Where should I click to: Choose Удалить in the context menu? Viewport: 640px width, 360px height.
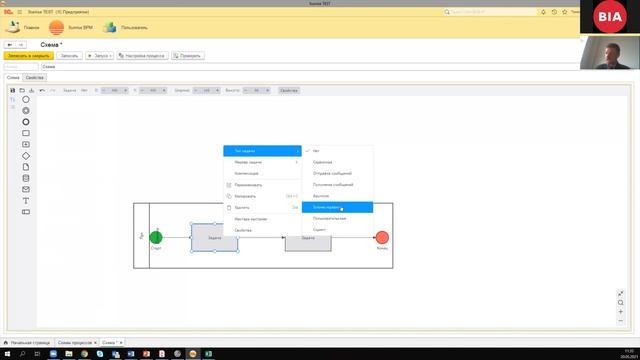click(x=262, y=208)
